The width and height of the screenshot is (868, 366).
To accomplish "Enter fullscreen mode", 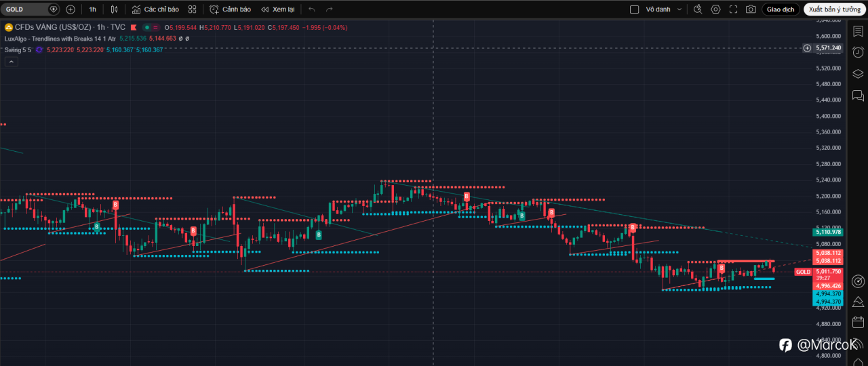I will click(x=733, y=9).
